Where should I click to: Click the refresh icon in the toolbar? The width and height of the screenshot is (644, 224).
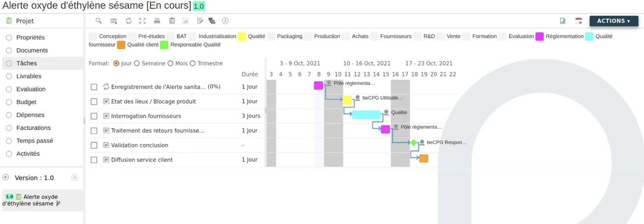coord(128,21)
